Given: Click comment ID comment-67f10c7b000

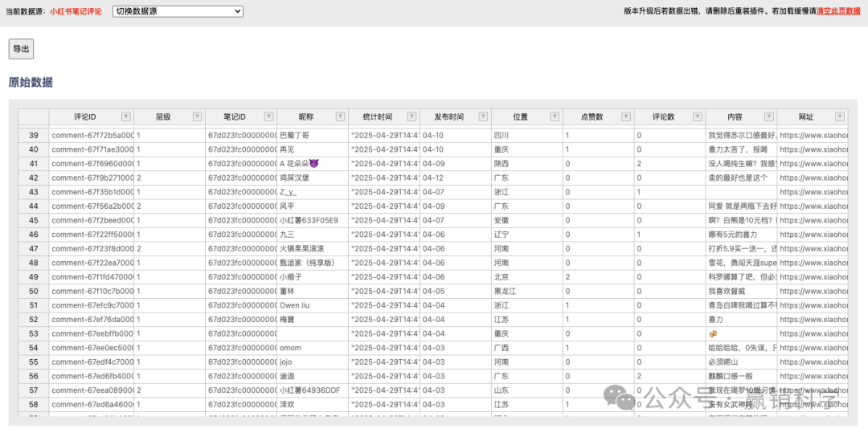Looking at the screenshot, I should 92,291.
